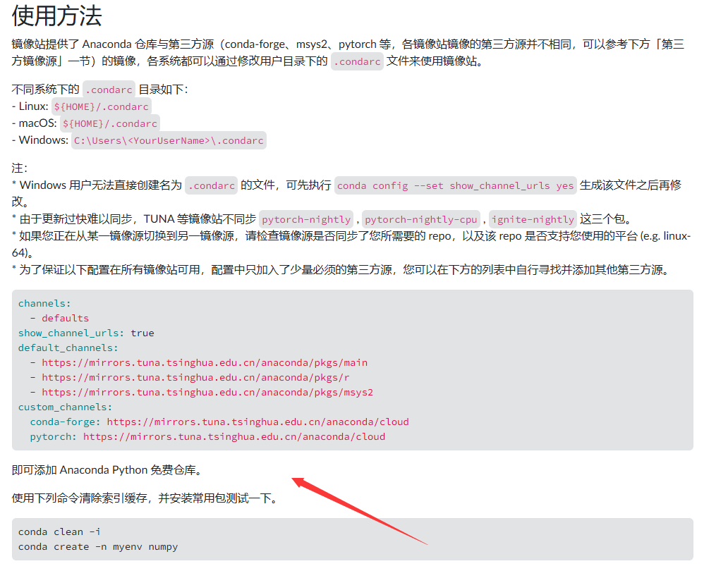Select the ignite-nightly package name
This screenshot has height=578, width=728.
pos(533,219)
